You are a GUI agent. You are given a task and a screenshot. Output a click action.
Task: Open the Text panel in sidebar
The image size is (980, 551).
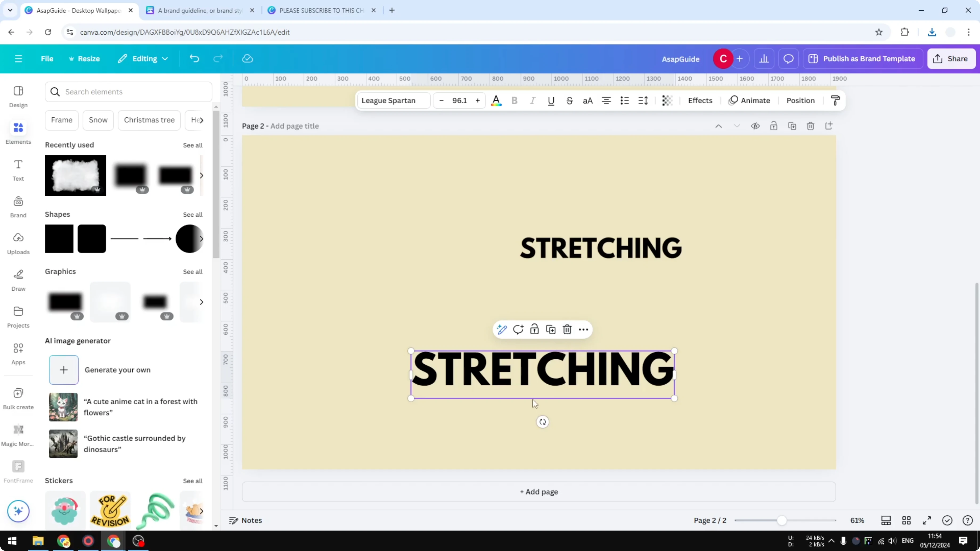[18, 170]
